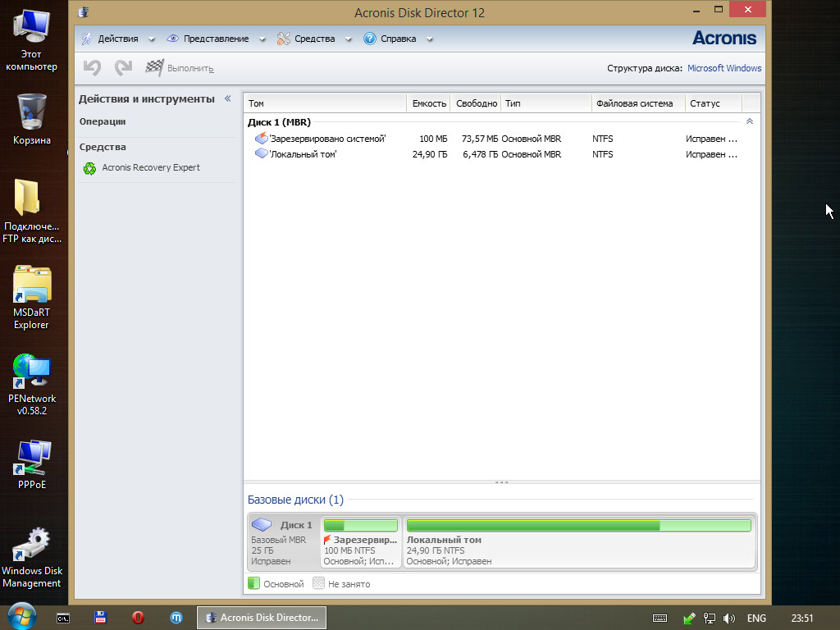Select the 'Локальный том' row in volume list
The image size is (840, 630).
pyautogui.click(x=303, y=154)
